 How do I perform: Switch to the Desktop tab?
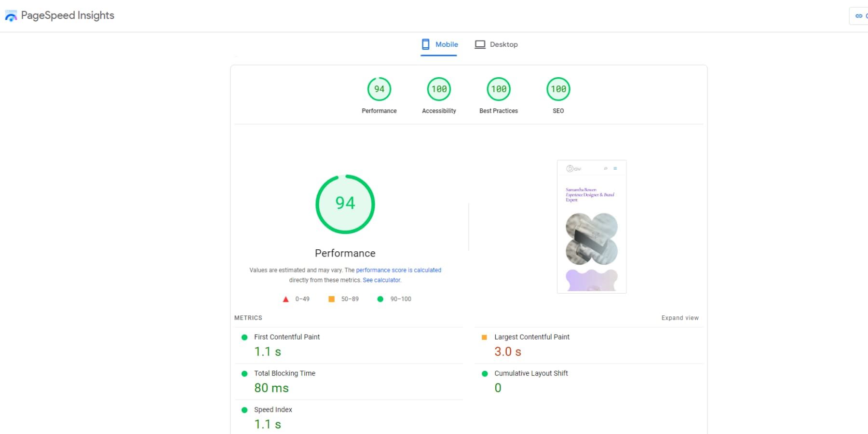pos(496,44)
